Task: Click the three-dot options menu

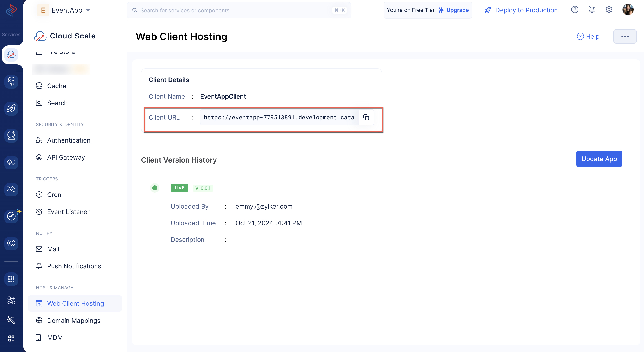Action: pos(624,37)
